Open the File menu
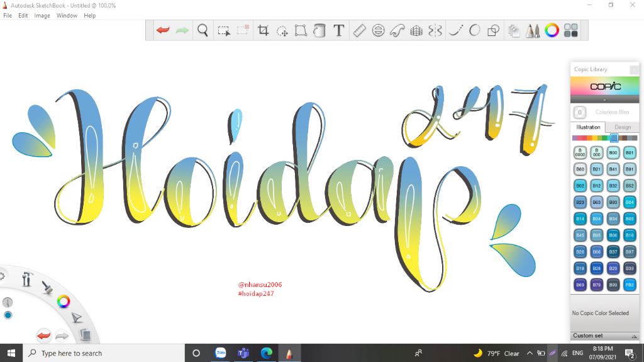The height and width of the screenshot is (362, 644). [x=8, y=15]
